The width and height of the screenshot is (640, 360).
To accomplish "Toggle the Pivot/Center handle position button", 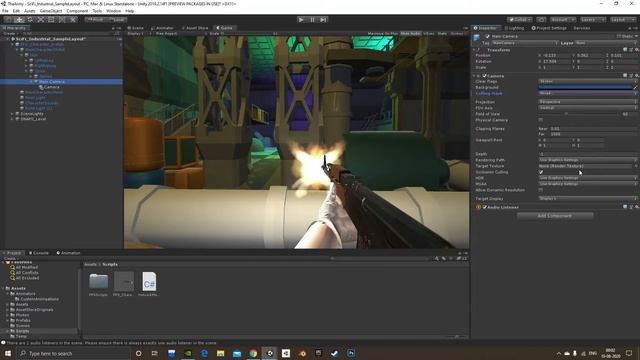I will click(x=95, y=20).
